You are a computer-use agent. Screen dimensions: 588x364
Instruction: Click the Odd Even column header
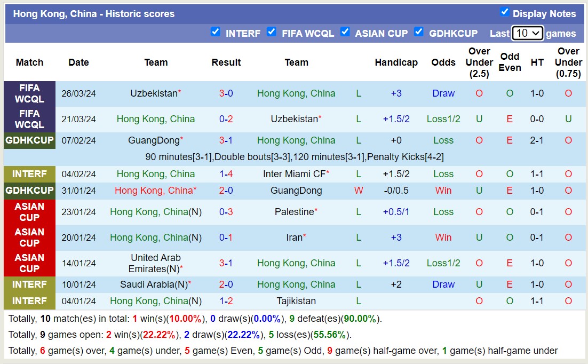pos(510,62)
